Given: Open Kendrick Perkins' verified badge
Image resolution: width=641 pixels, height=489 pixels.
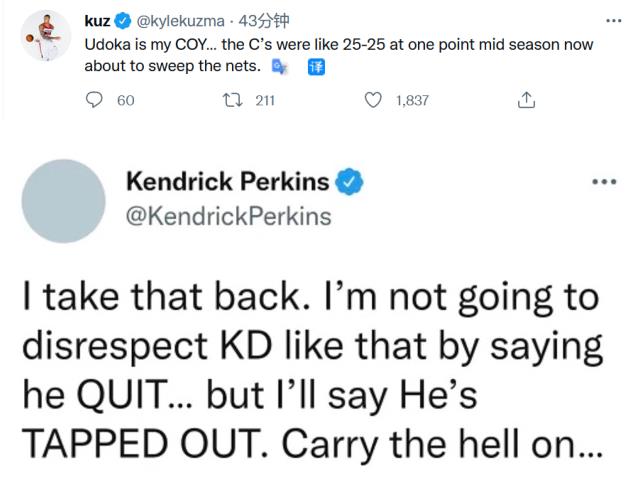Looking at the screenshot, I should [x=349, y=182].
